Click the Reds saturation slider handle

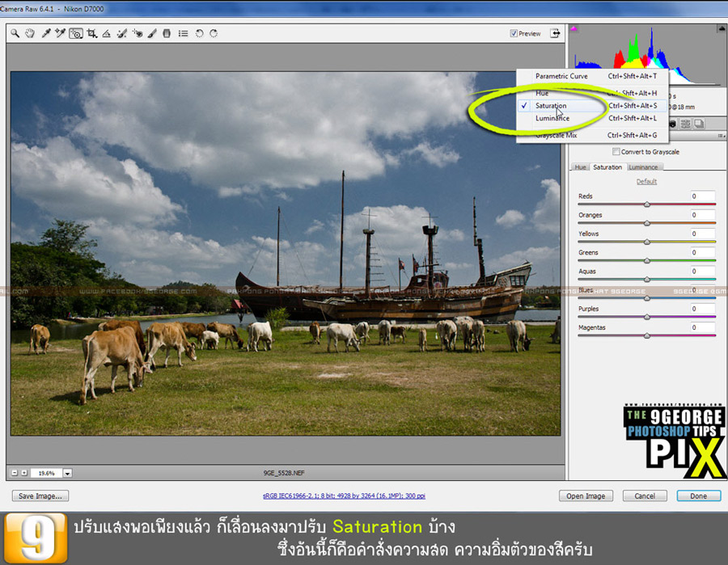[x=647, y=204]
